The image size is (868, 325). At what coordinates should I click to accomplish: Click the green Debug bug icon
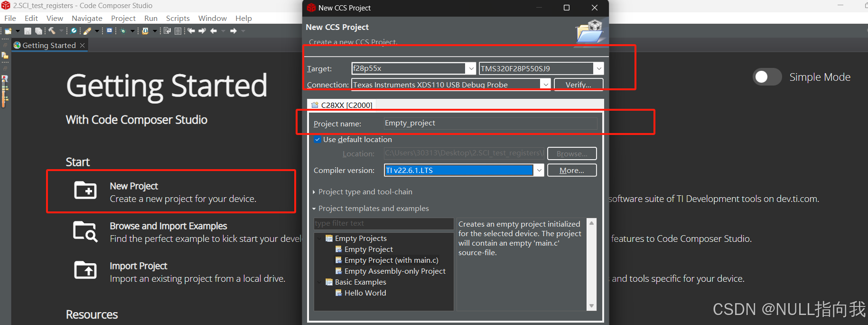click(x=123, y=31)
